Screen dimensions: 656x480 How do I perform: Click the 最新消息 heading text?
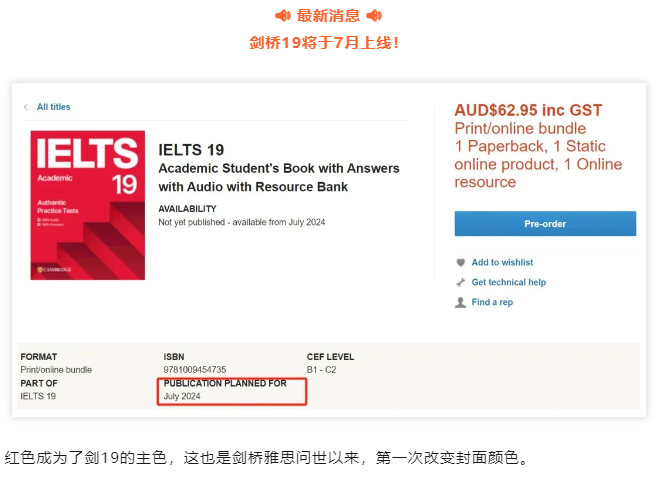pos(328,16)
